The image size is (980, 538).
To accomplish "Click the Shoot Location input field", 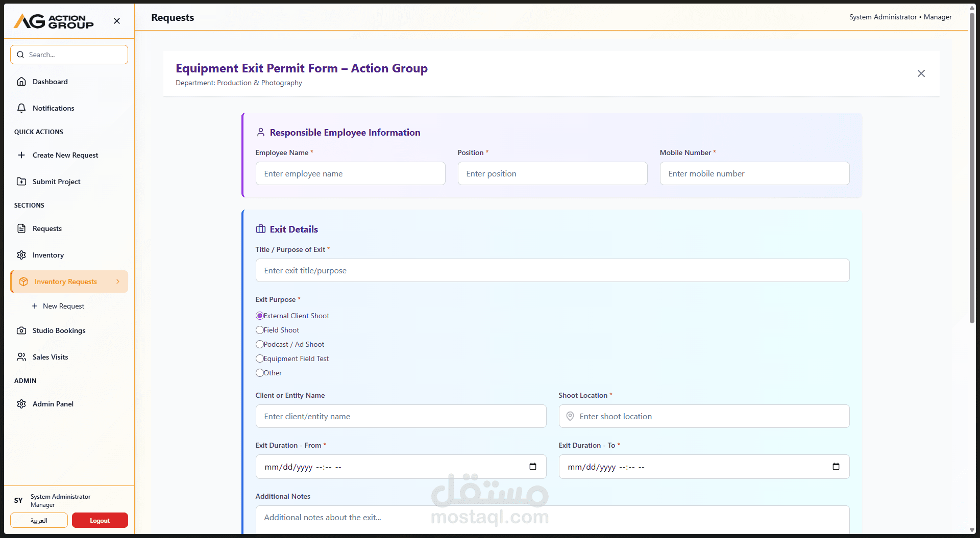I will coord(704,416).
